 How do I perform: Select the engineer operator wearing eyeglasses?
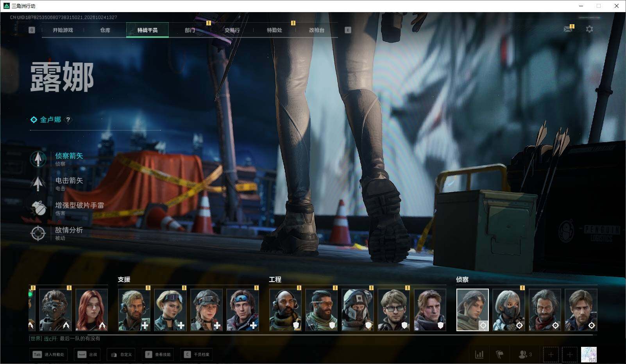point(394,310)
